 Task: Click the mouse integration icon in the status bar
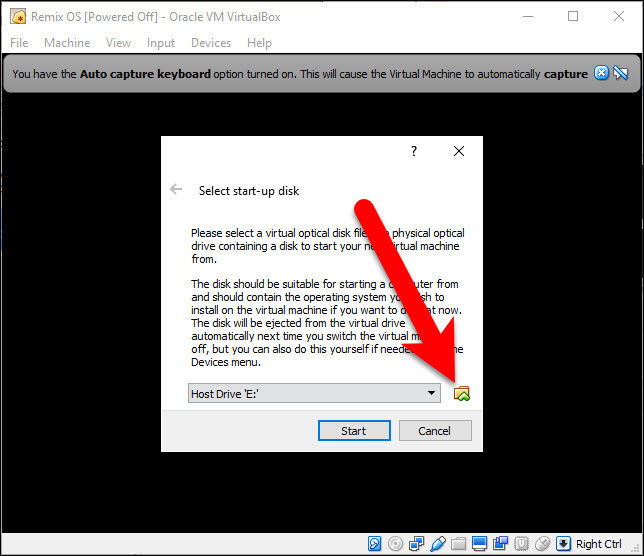pyautogui.click(x=542, y=544)
